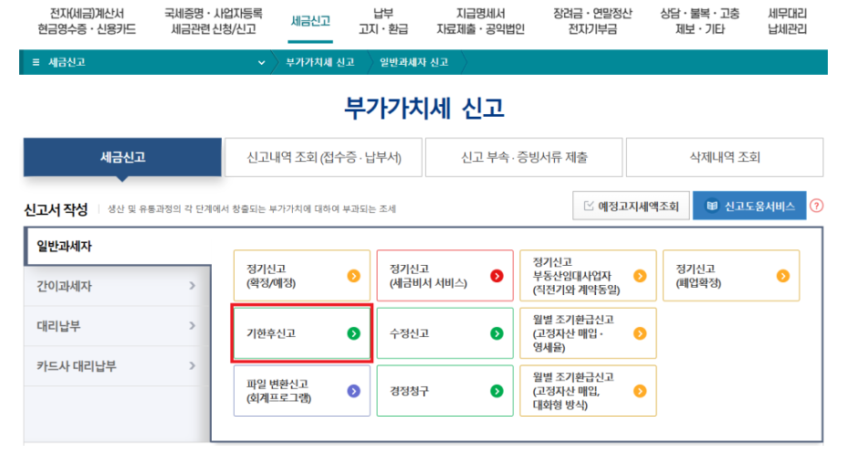Click the green arrow on 기한후신고

[354, 333]
